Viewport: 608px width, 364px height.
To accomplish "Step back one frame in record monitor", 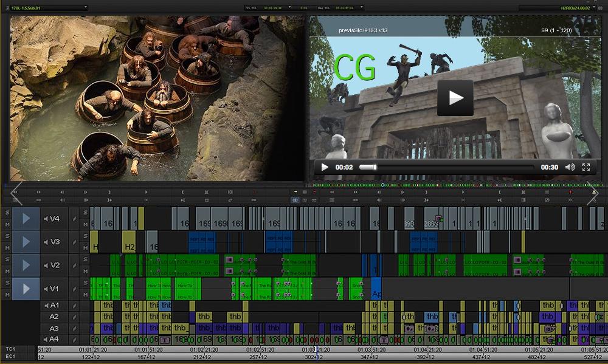I will point(379,192).
